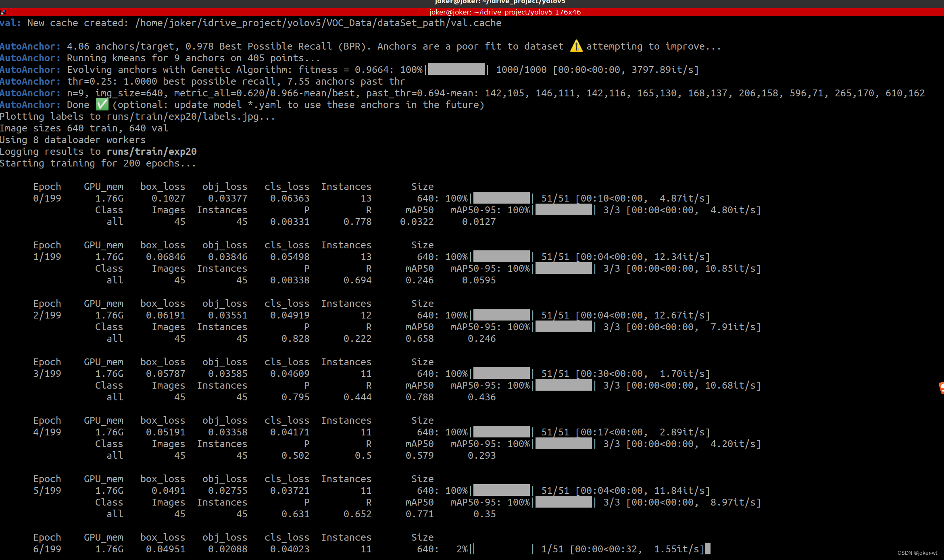
Task: Click the green checkmark next to Done
Action: 102,105
